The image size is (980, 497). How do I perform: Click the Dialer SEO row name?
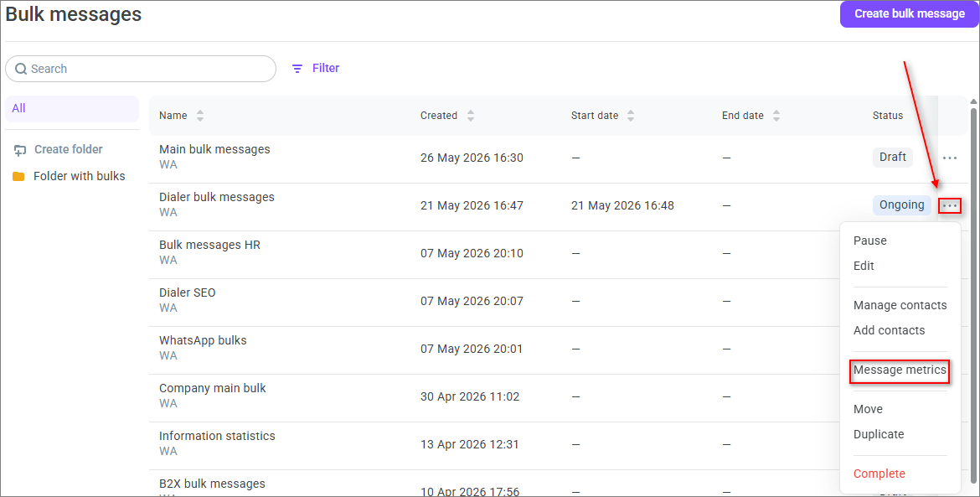tap(187, 293)
